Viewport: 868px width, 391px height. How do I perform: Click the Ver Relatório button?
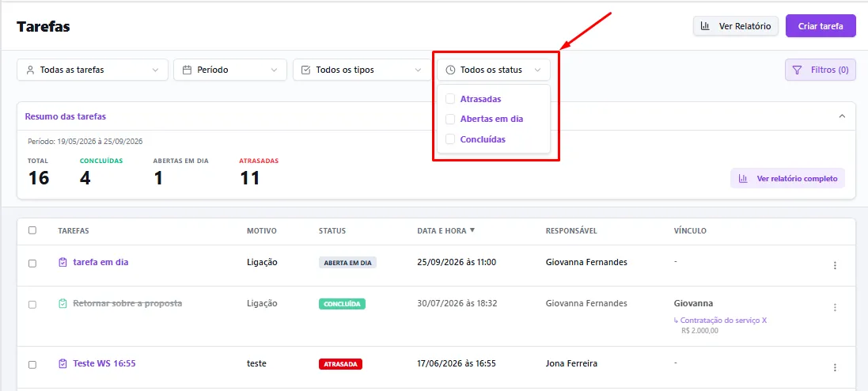736,26
